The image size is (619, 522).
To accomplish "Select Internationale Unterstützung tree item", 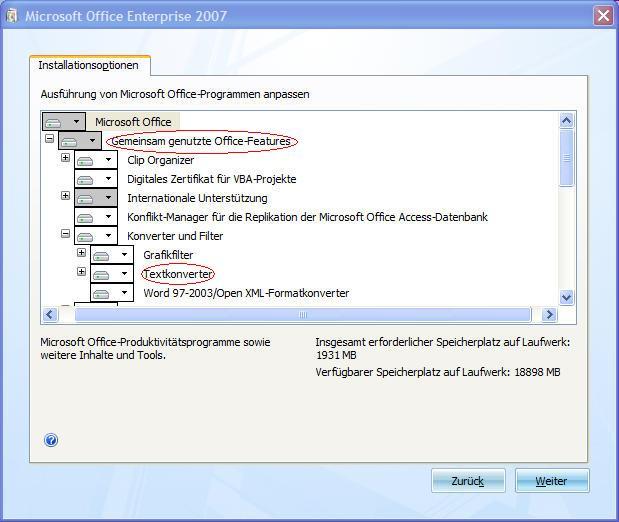I will coord(197,198).
